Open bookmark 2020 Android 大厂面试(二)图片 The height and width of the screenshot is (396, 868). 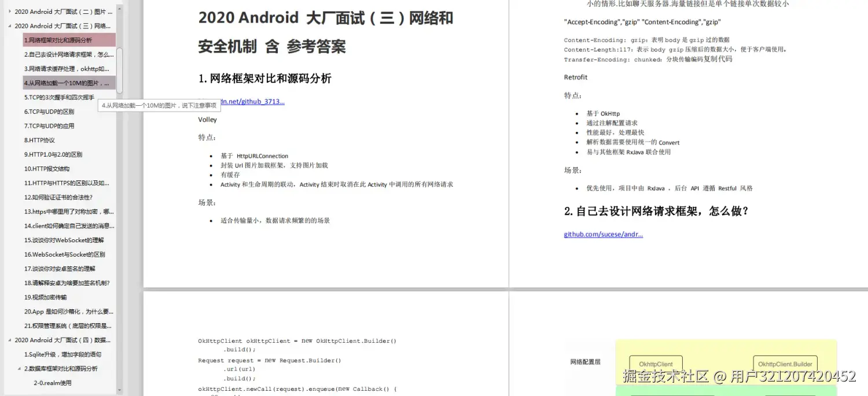64,12
